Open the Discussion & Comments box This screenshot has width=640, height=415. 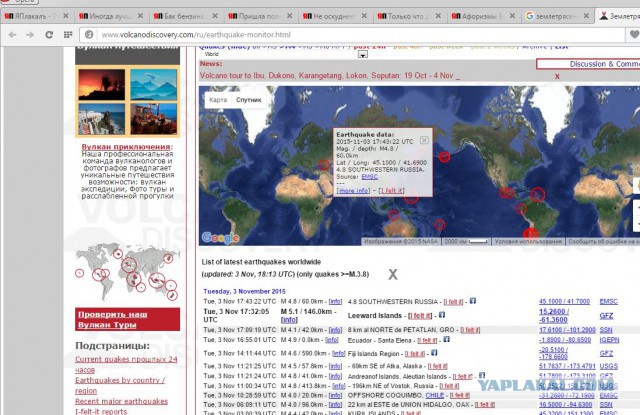[x=588, y=64]
